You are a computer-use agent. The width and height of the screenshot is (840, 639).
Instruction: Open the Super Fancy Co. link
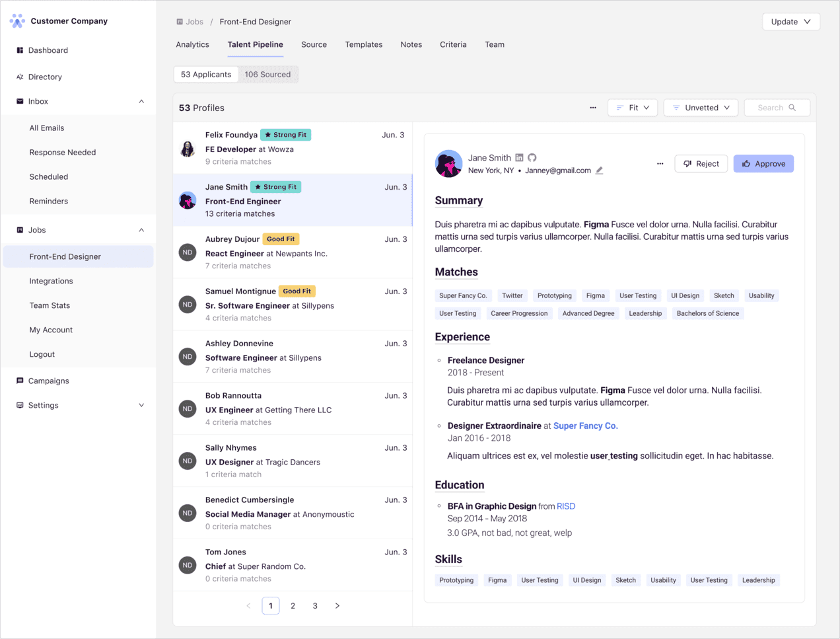click(585, 426)
